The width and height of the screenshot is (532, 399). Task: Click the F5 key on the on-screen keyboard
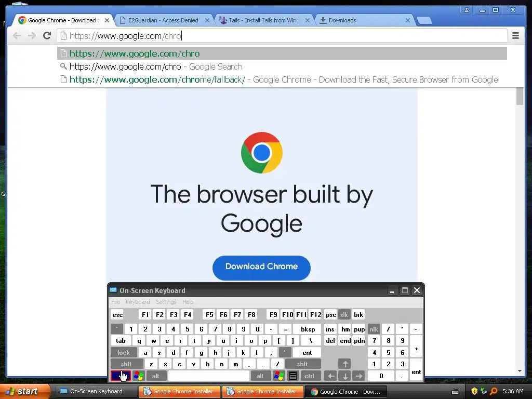pos(209,315)
